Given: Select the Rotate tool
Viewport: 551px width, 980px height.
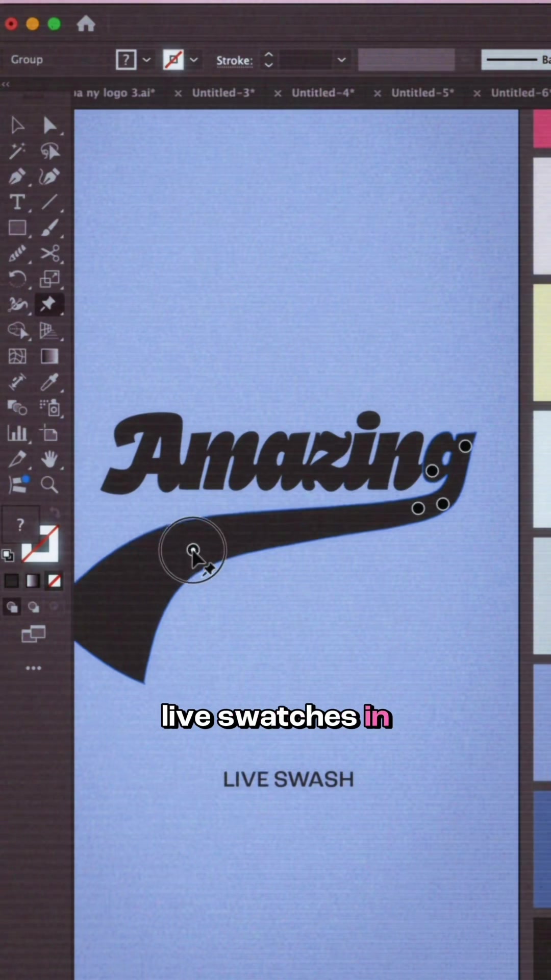Looking at the screenshot, I should [x=17, y=279].
